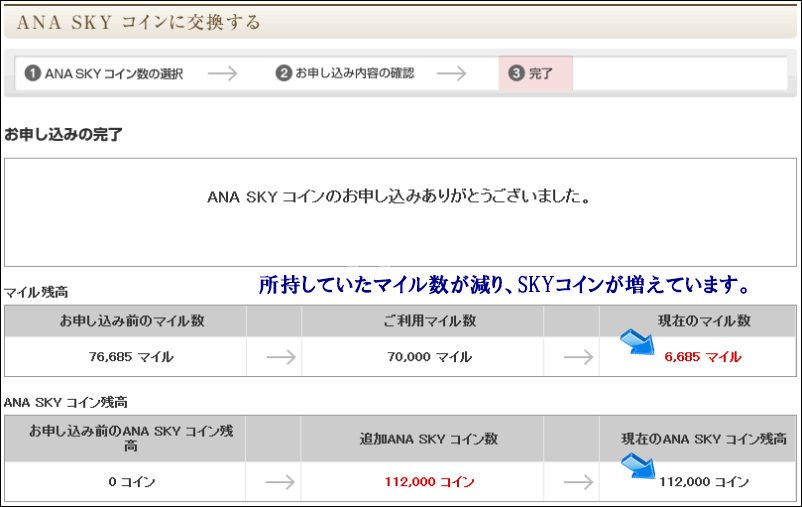Click the 現在のマイル数 column header
802x507 pixels.
704,321
